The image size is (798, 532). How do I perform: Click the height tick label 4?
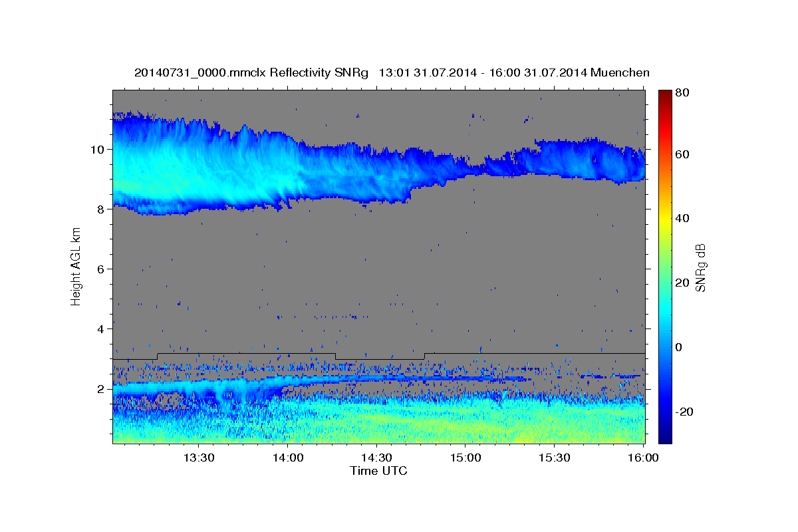coord(102,329)
